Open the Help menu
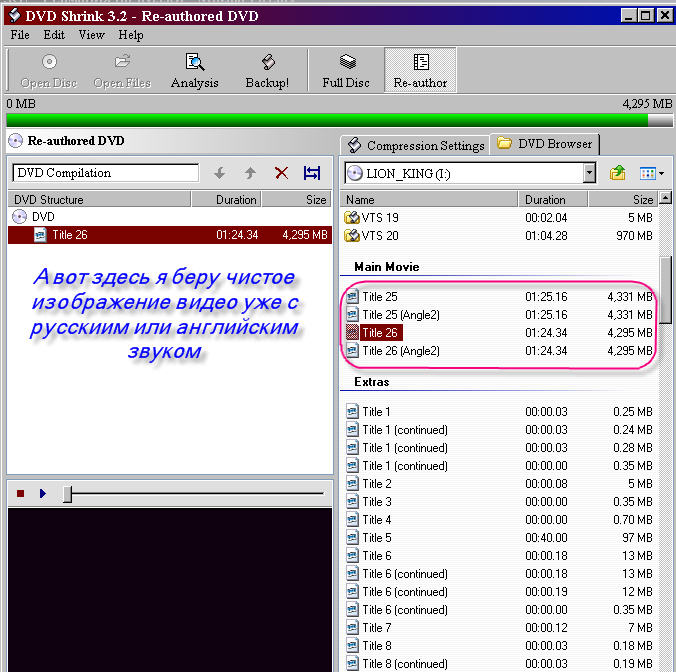Screen dimensions: 676x672 131,35
